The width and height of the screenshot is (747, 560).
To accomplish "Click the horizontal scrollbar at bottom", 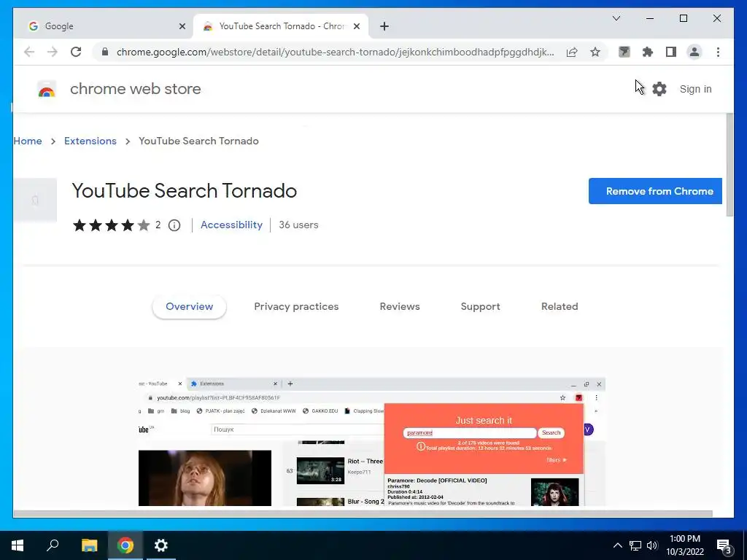I will [363, 514].
